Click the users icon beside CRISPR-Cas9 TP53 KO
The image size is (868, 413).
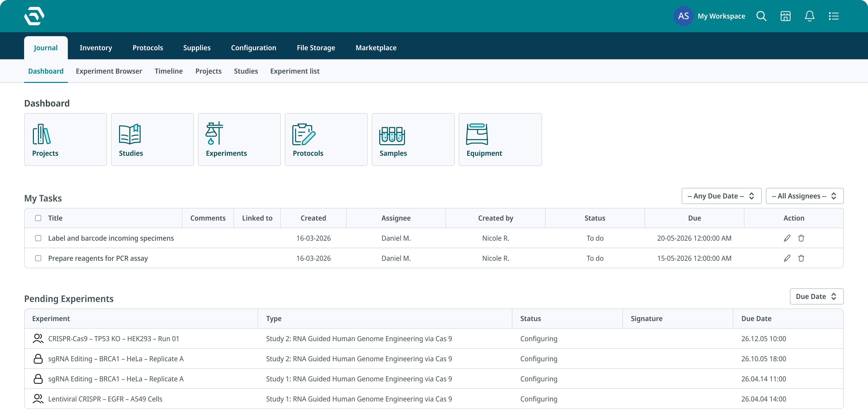(x=38, y=338)
